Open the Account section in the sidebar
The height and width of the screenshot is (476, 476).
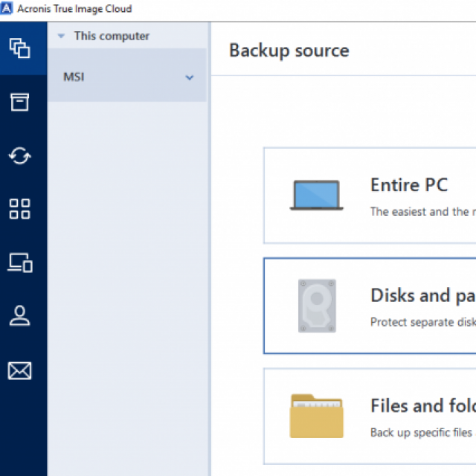tap(19, 316)
